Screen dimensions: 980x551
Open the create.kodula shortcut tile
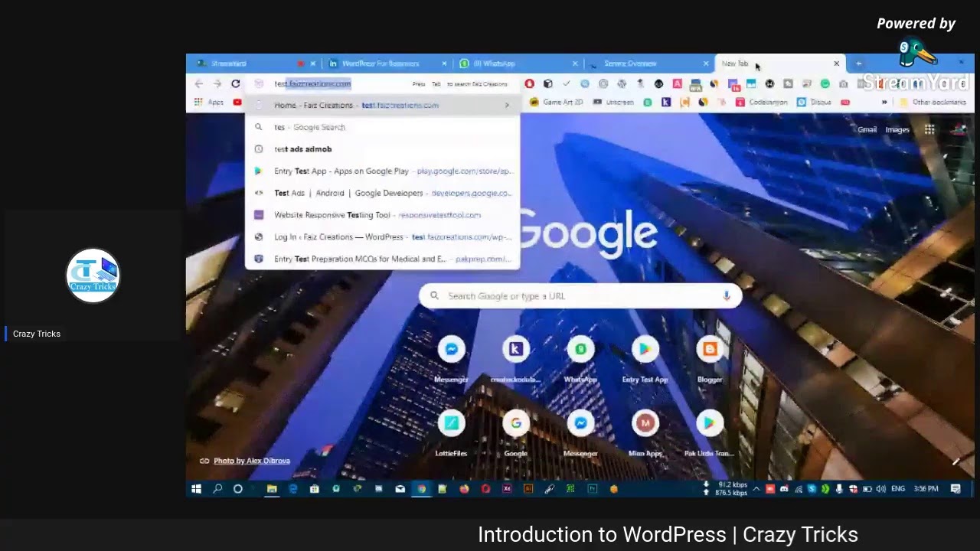516,357
